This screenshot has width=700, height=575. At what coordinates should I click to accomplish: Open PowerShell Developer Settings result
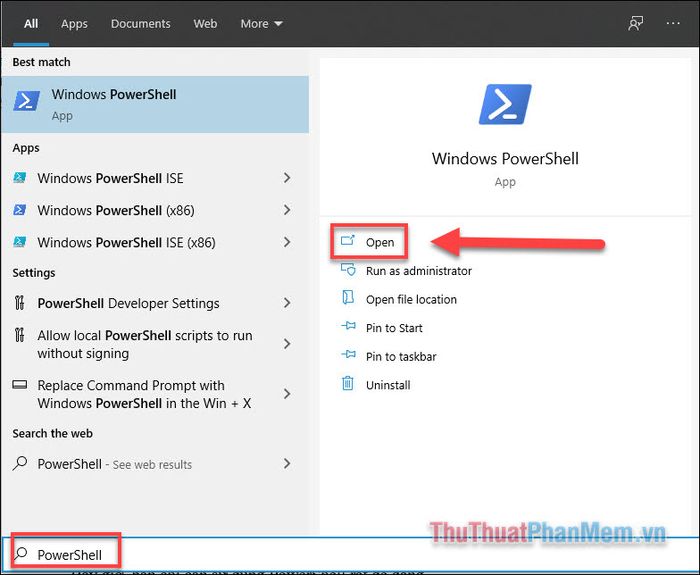click(x=155, y=303)
